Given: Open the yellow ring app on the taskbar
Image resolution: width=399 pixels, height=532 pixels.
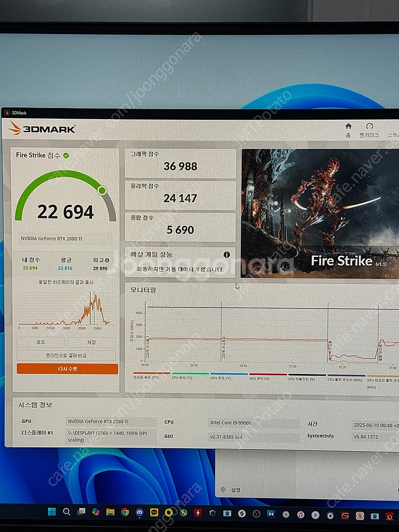Looking at the screenshot, I should 169,513.
